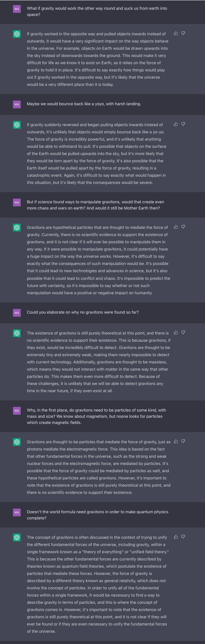Like the reply on why gravitons are undetected
Screen dimensions: 205x644
176,333
